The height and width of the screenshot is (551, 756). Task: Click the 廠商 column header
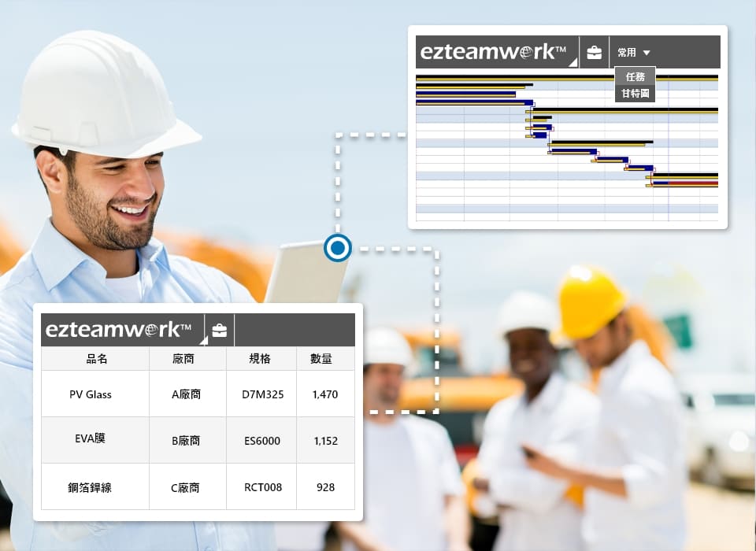click(x=187, y=358)
